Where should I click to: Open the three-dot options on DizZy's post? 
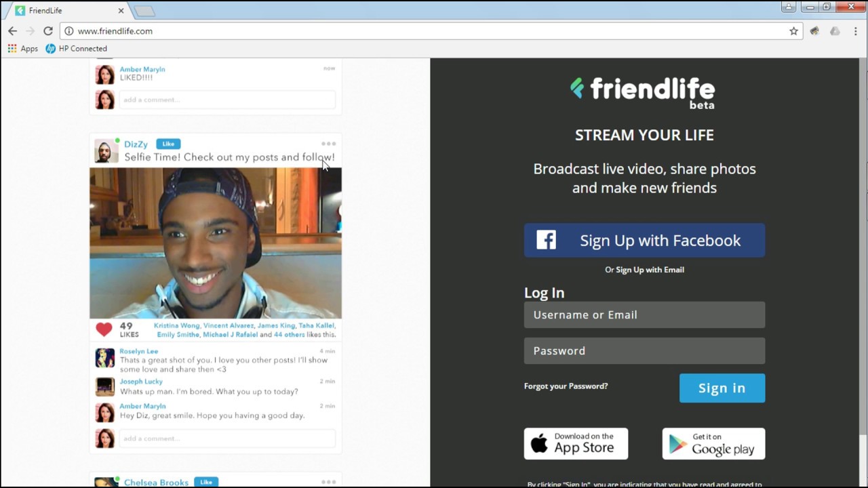tap(328, 144)
